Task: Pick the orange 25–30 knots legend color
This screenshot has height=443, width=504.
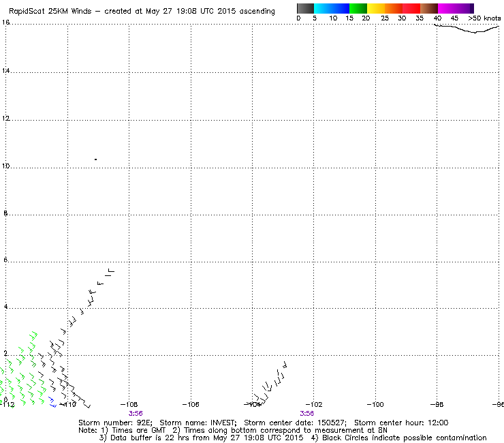Action: pyautogui.click(x=394, y=8)
